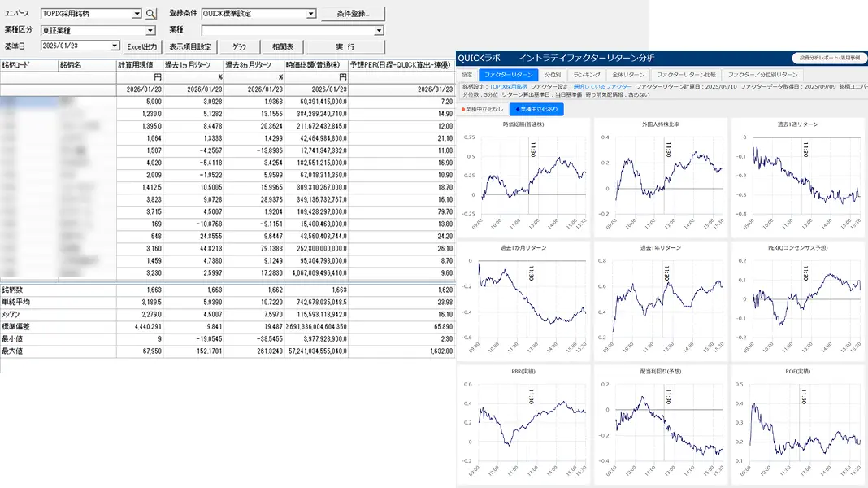This screenshot has height=488, width=868.
Task: Click the 計算用現値 column header
Action: click(140, 65)
